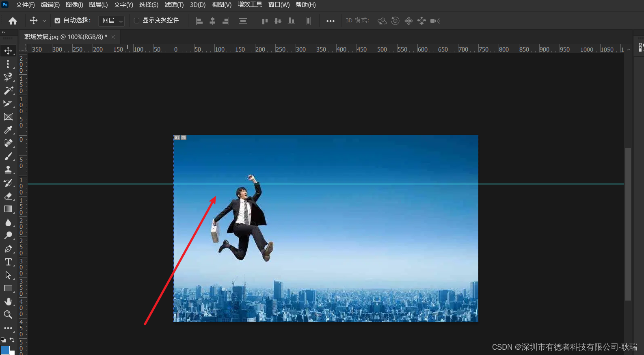Close the 职场发展.jpg document tab
This screenshot has width=644, height=355.
click(x=113, y=37)
